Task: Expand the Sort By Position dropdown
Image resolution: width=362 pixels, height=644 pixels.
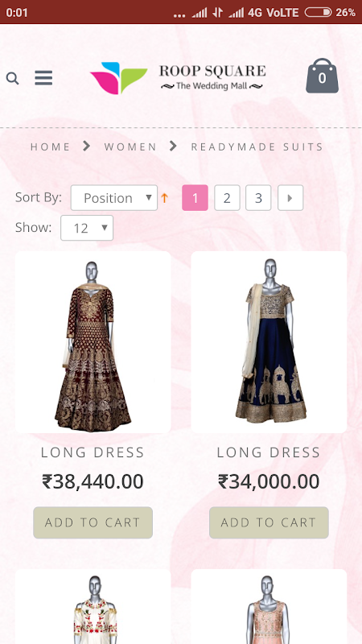Action: tap(114, 197)
